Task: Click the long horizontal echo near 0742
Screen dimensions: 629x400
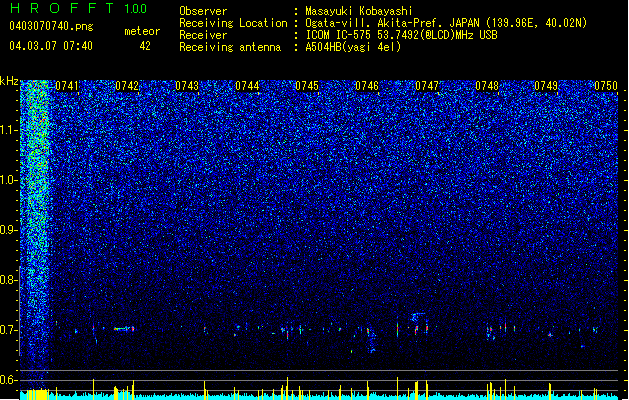Action: [x=124, y=329]
